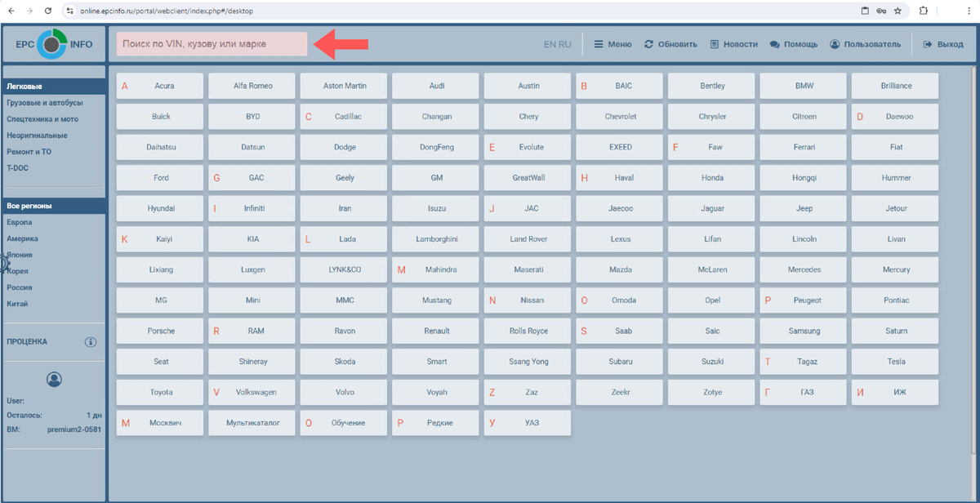Switch language to EN
This screenshot has height=503, width=980.
550,44
